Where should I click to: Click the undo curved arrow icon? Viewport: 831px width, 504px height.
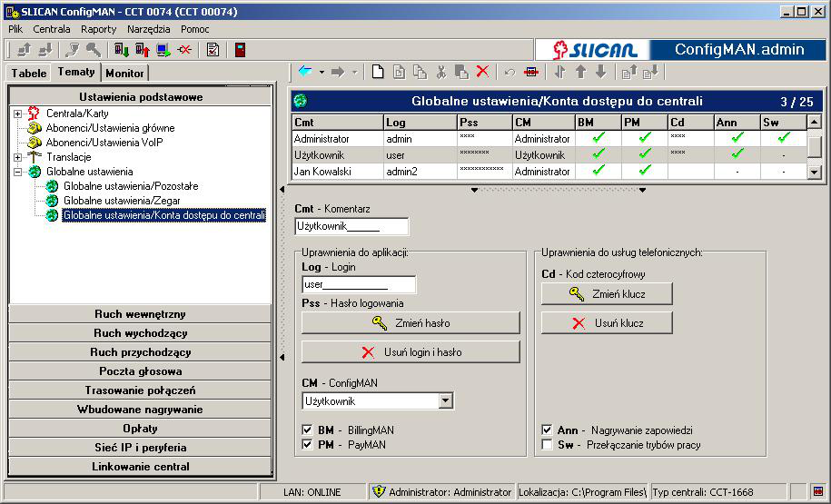[x=509, y=72]
